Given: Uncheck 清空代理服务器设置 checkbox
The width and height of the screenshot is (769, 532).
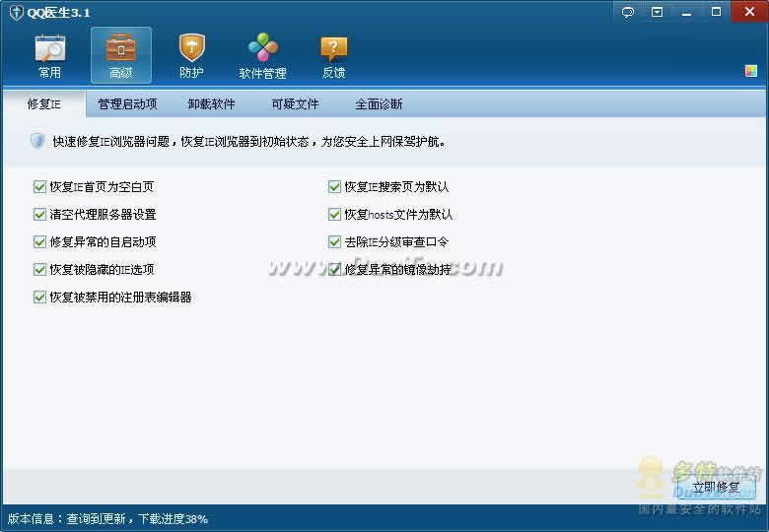Looking at the screenshot, I should tap(39, 214).
